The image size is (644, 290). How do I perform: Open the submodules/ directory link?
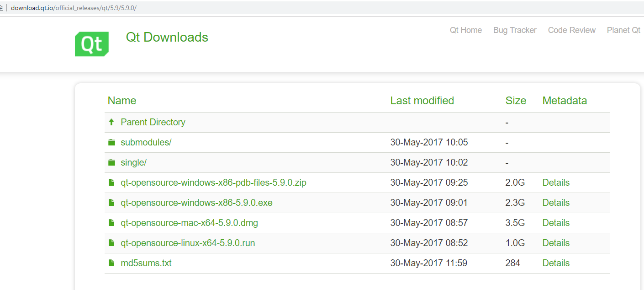146,142
